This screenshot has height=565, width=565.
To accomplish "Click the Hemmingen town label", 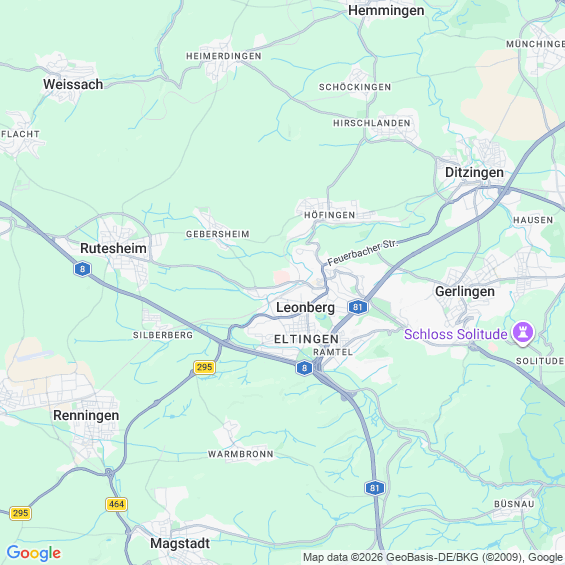I will pyautogui.click(x=386, y=10).
